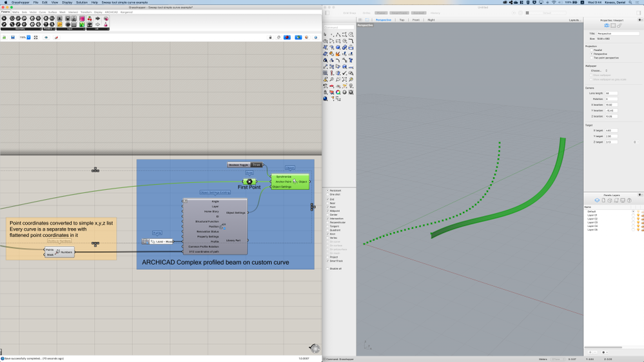Click the add layer plus button
Viewport: 644px width, 362px height.
pyautogui.click(x=590, y=352)
